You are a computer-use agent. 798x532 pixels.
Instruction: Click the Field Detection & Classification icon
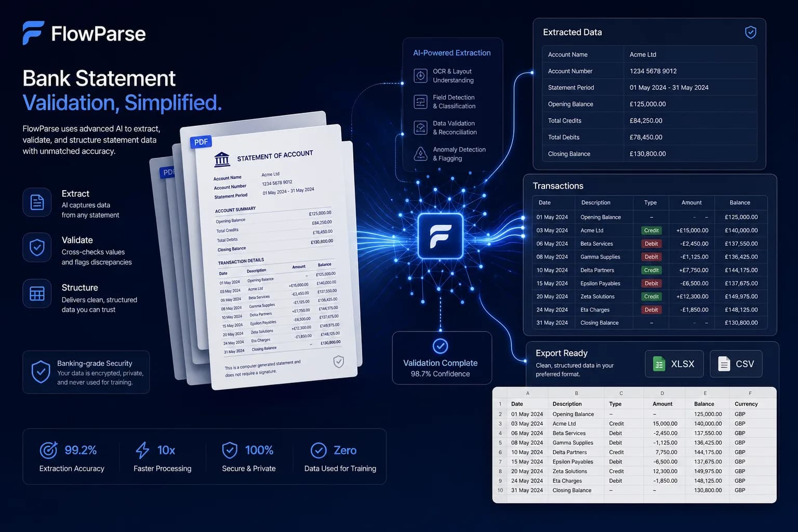420,102
